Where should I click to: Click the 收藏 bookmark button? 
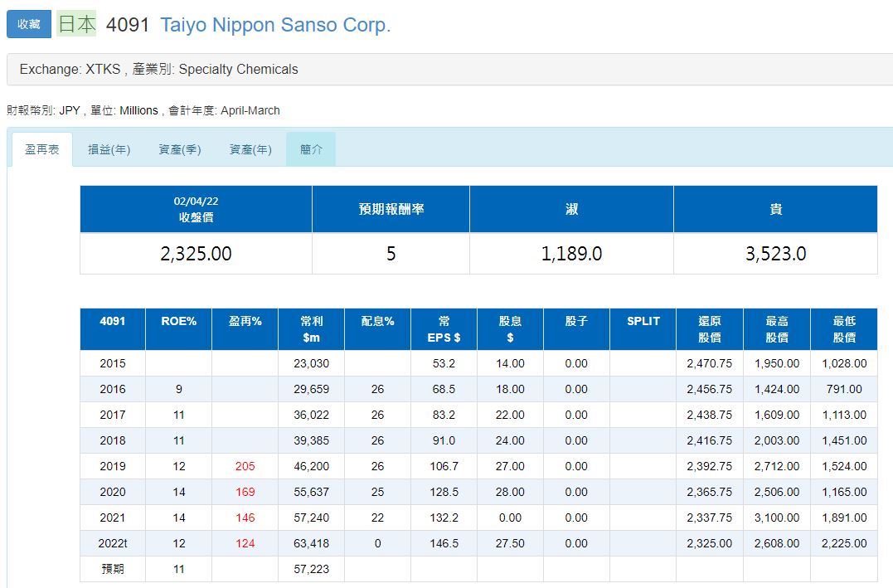click(29, 24)
